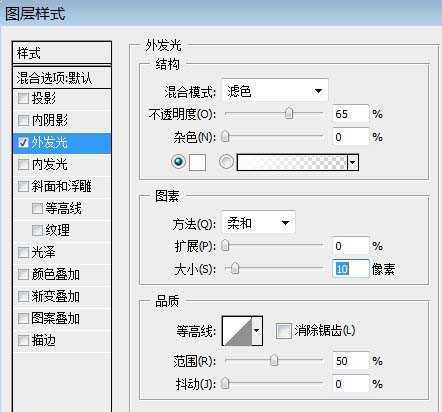Select the 渐变叠加 row label
Viewport: 442px width, 412px height.
coord(56,296)
